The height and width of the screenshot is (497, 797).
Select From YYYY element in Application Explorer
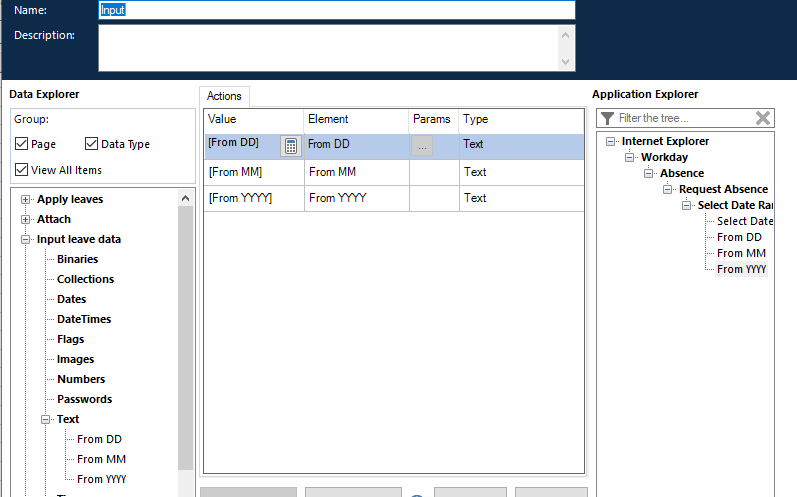(741, 269)
